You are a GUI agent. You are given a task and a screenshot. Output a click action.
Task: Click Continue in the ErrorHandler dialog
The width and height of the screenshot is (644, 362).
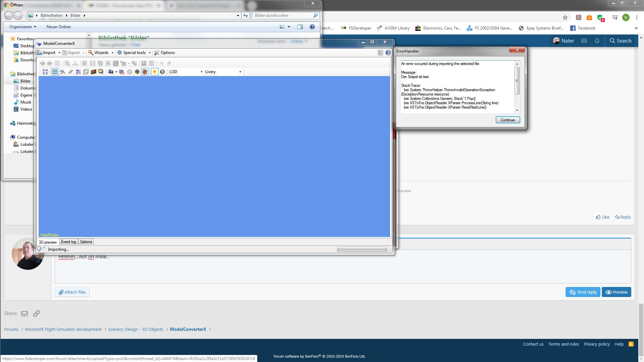pos(507,120)
